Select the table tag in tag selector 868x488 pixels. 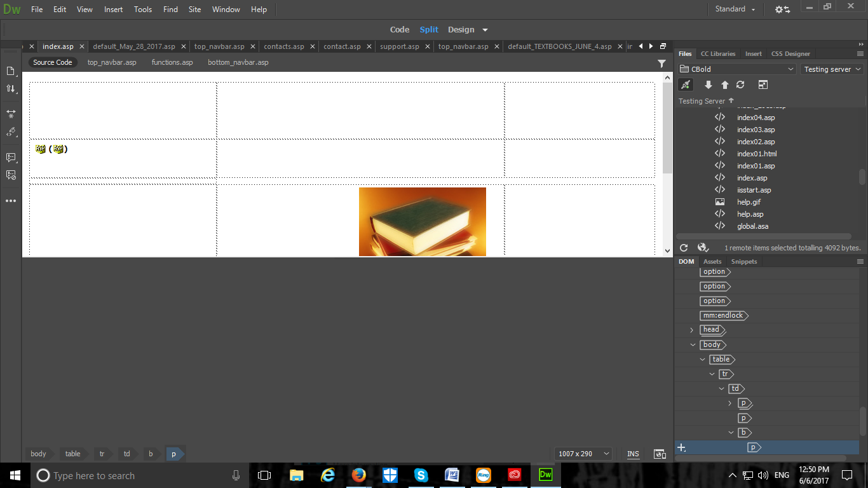coord(73,454)
